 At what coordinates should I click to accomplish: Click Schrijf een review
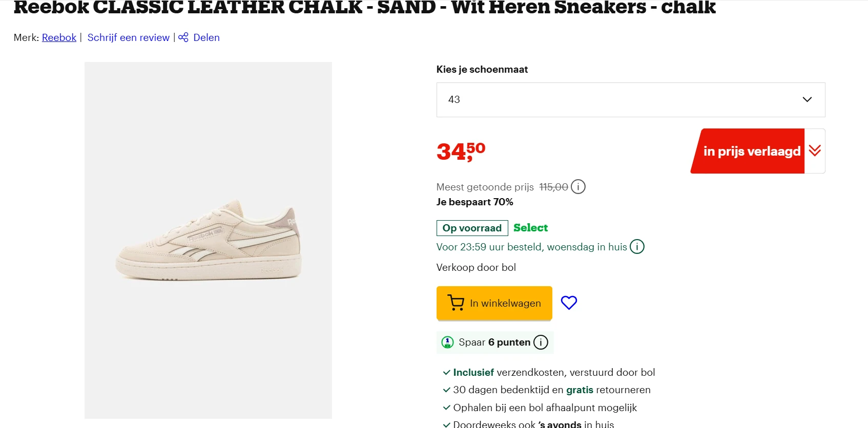point(128,37)
